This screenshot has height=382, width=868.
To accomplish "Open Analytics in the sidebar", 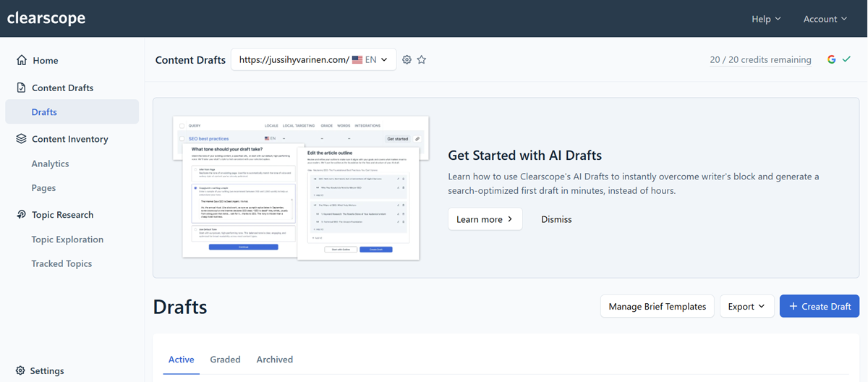I will click(x=50, y=164).
